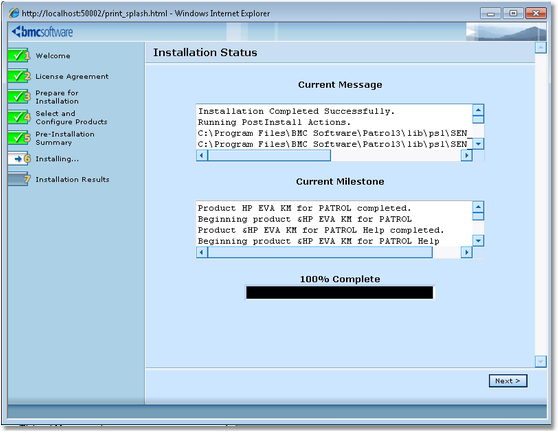This screenshot has width=558, height=433.
Task: Click scroll down arrow in Current Milestone box
Action: click(478, 241)
